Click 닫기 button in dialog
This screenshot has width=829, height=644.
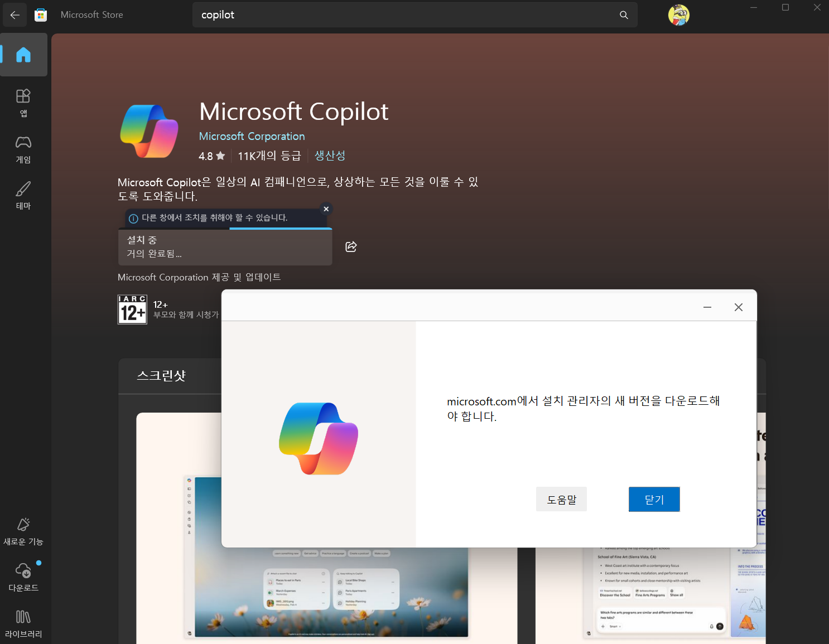(x=654, y=500)
